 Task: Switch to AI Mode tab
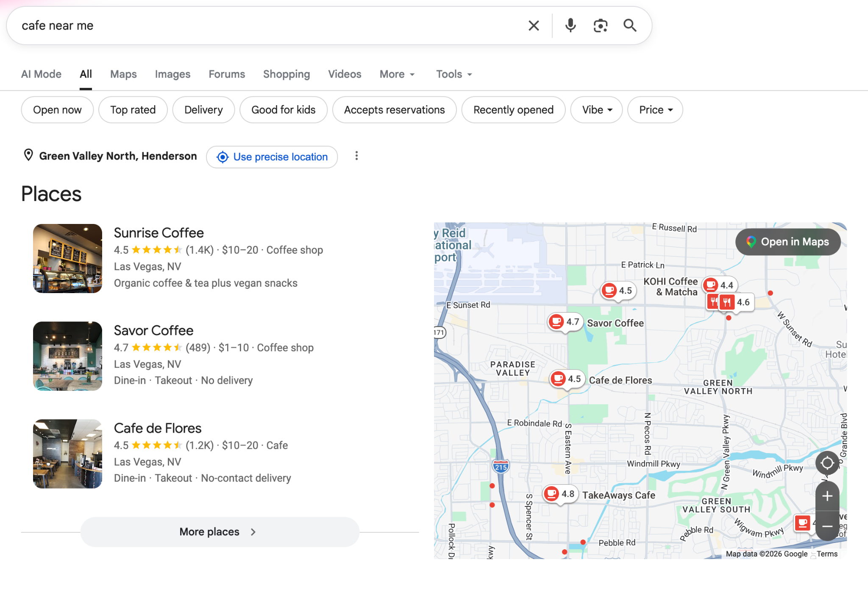(x=41, y=74)
